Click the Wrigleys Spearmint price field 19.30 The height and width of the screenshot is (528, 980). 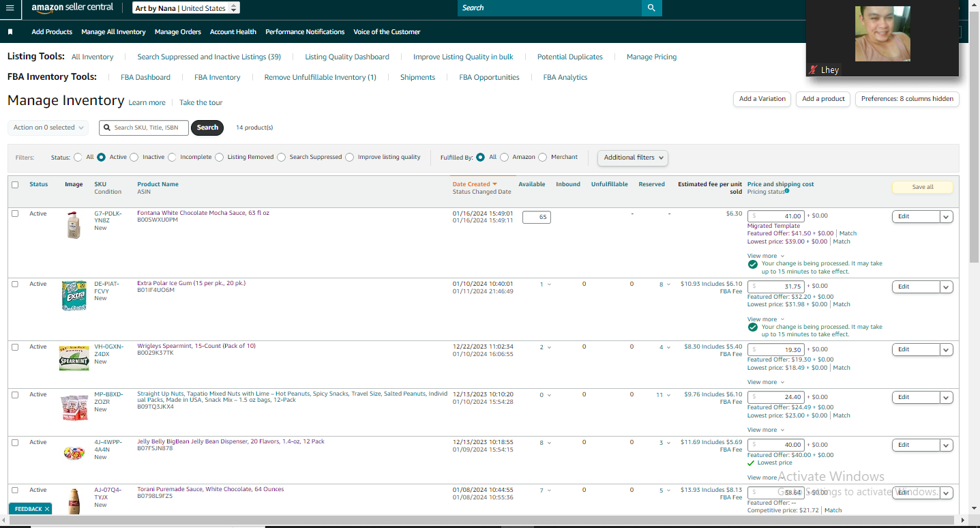click(776, 349)
